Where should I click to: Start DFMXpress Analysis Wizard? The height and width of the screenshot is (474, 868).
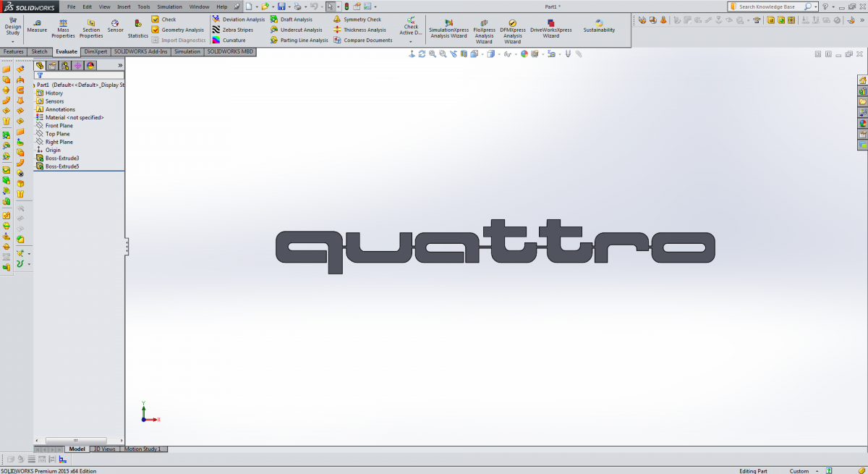[x=513, y=30]
